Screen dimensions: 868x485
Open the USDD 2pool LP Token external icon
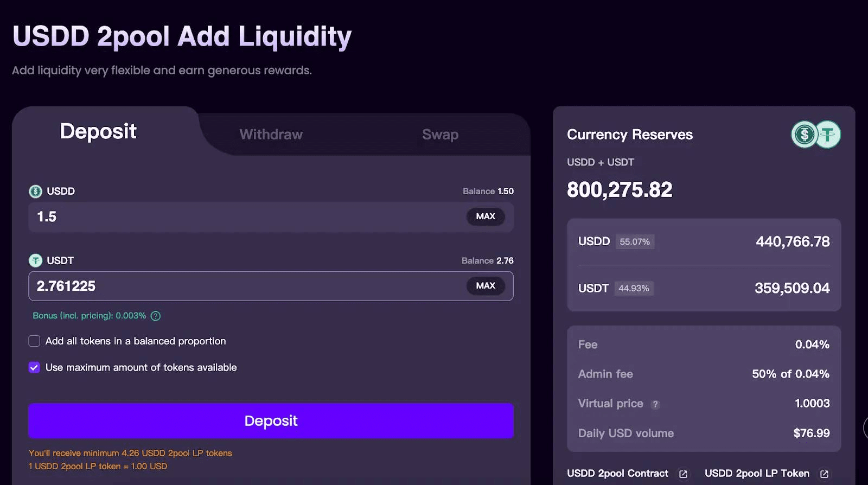click(824, 474)
